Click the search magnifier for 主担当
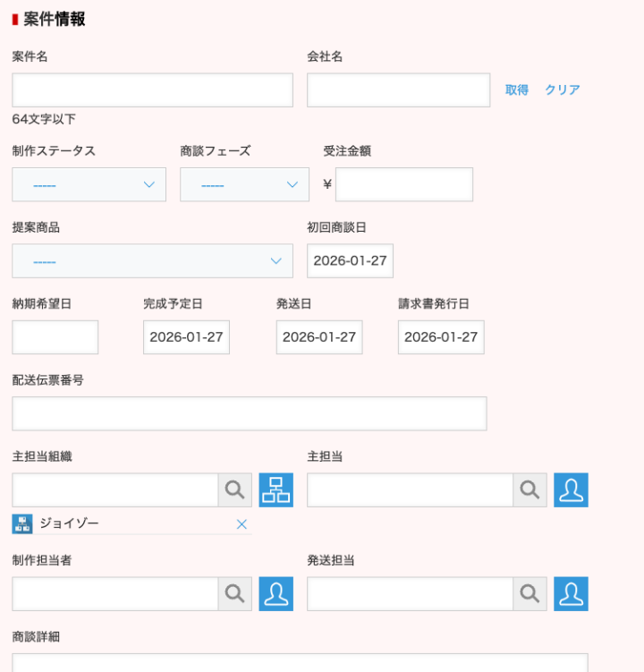This screenshot has height=672, width=644. tap(530, 490)
